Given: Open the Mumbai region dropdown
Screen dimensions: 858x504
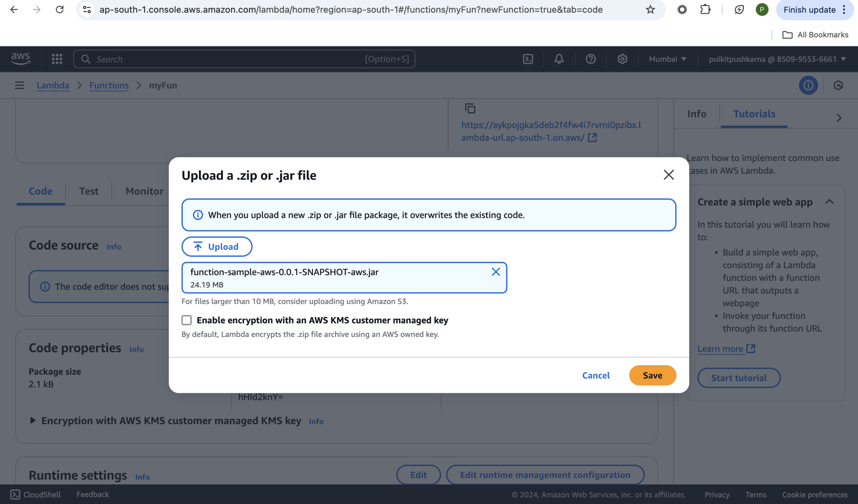Looking at the screenshot, I should tap(667, 59).
